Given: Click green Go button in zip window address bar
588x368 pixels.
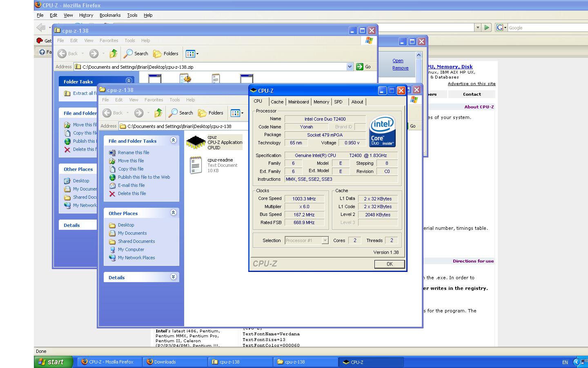Looking at the screenshot, I should click(363, 67).
